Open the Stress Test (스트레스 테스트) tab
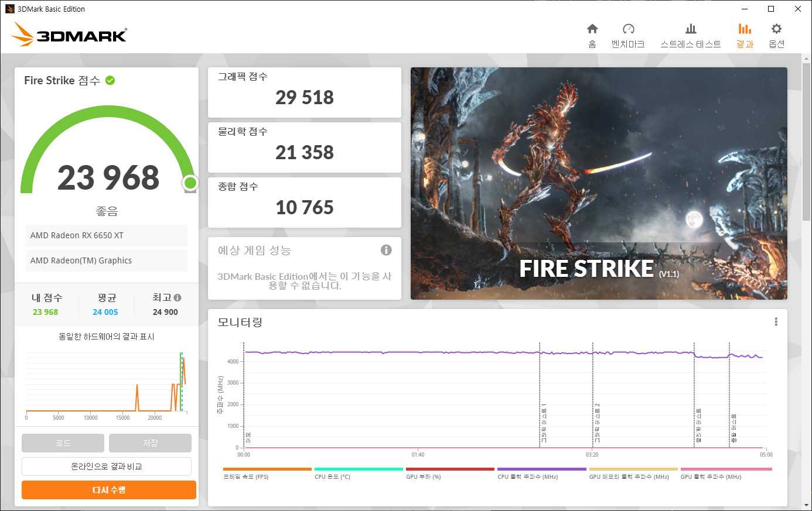Viewport: 812px width, 511px height. 691,36
